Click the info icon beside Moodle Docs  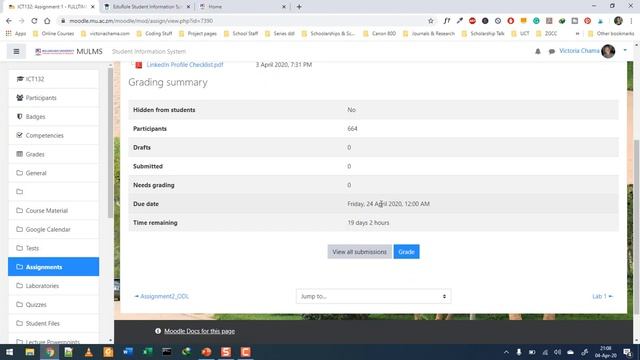[158, 331]
